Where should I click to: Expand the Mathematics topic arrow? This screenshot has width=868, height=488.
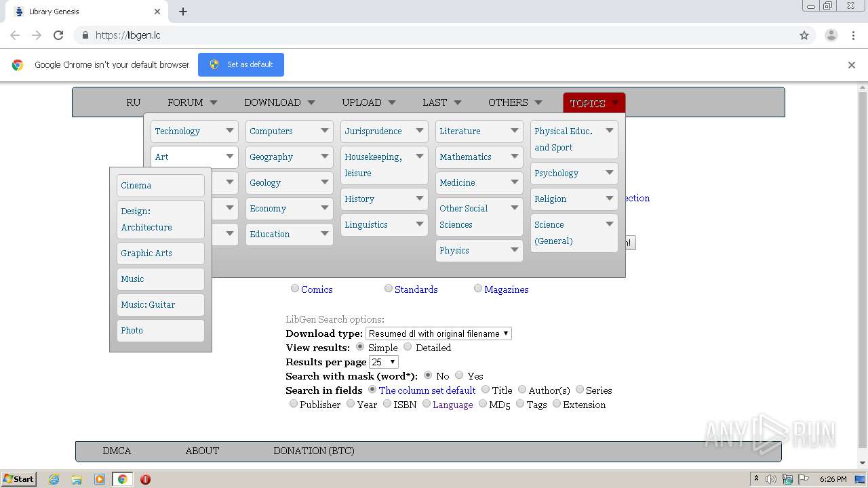point(515,157)
